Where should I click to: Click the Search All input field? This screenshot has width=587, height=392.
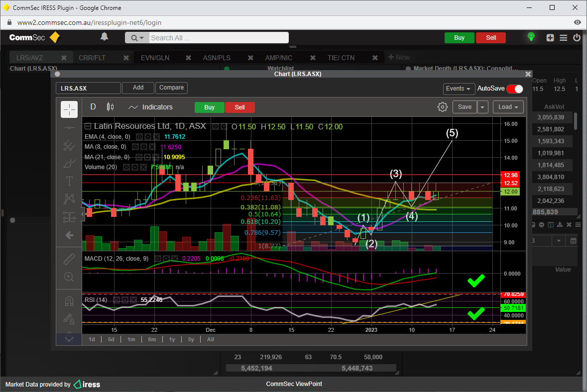218,38
